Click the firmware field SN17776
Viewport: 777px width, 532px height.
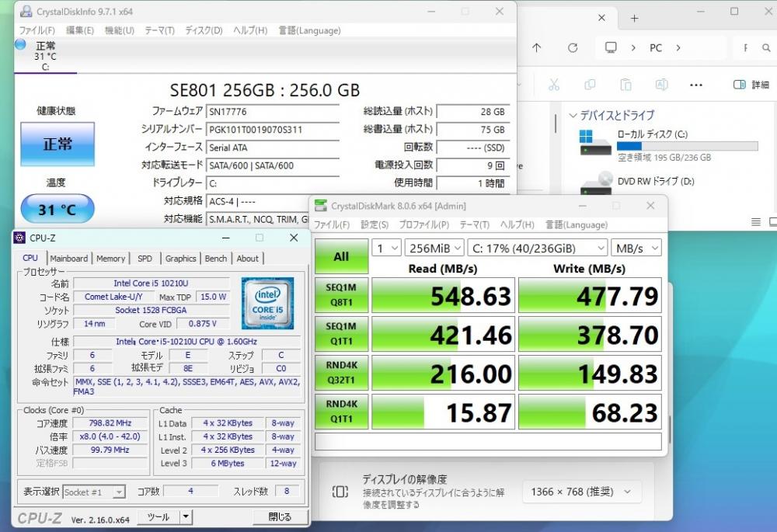(272, 112)
